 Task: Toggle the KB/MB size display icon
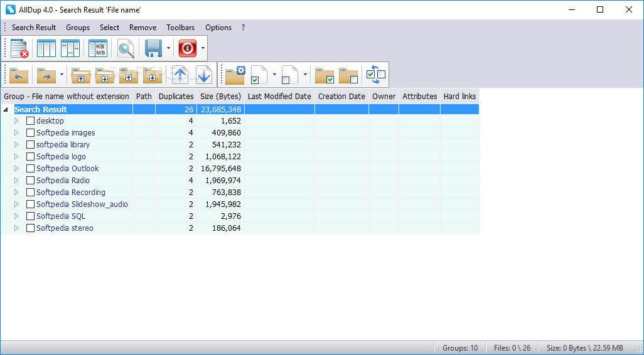coord(98,48)
